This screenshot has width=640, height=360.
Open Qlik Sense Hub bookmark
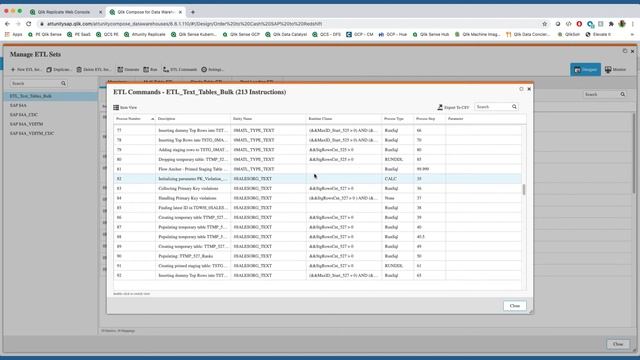(x=431, y=35)
